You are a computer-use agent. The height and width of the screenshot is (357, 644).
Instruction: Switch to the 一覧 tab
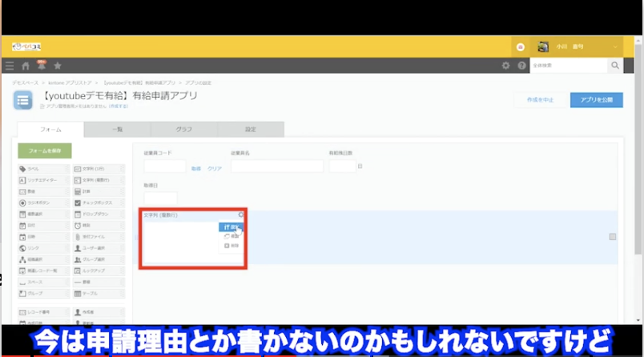pos(118,130)
